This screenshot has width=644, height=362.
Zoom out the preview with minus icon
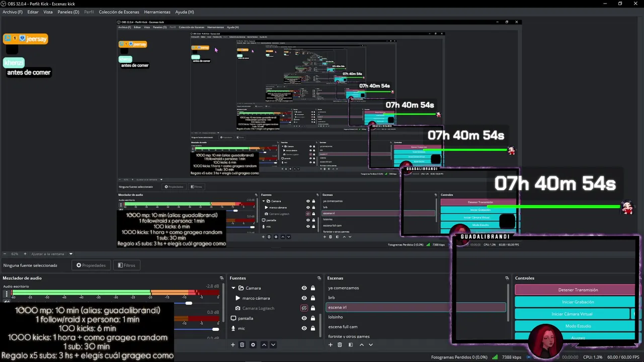click(x=5, y=254)
